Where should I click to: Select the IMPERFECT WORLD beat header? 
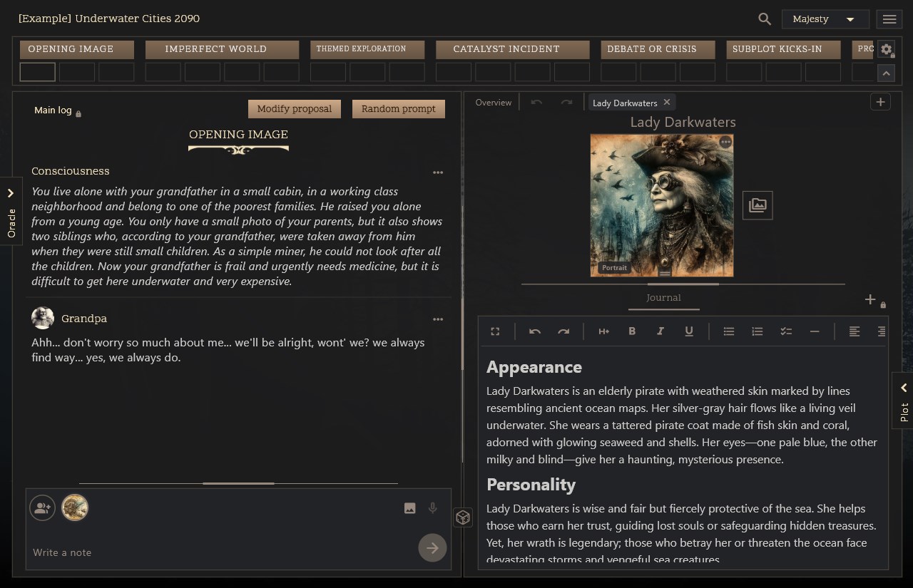(x=223, y=49)
